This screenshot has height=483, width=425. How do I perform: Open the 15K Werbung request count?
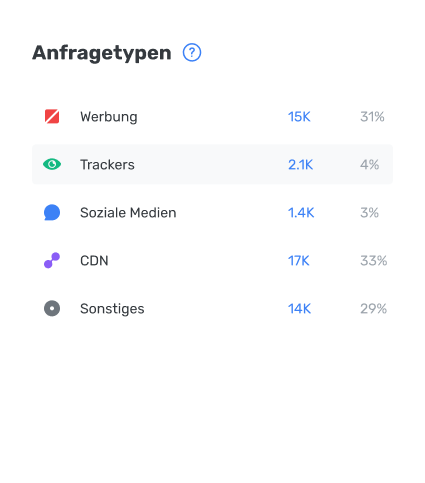coord(299,117)
